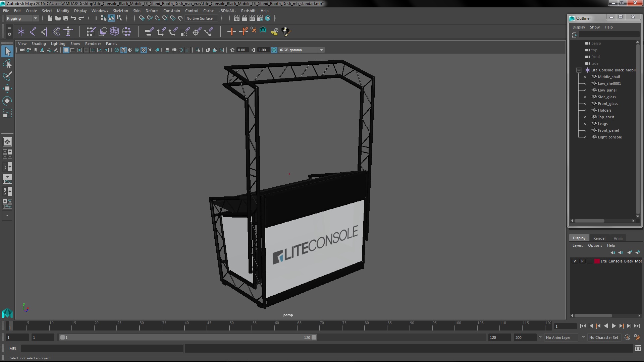Open the viewport Shading menu
644x362 pixels.
[x=39, y=44]
